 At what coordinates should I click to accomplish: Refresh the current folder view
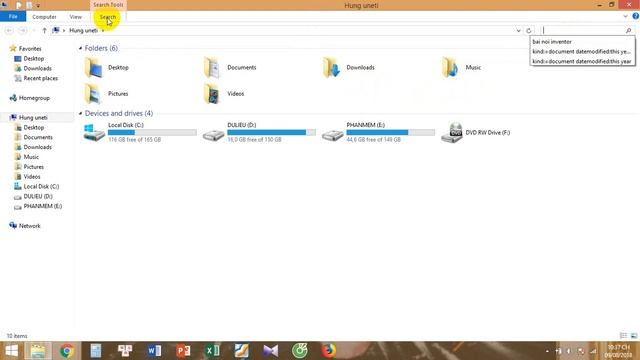529,31
